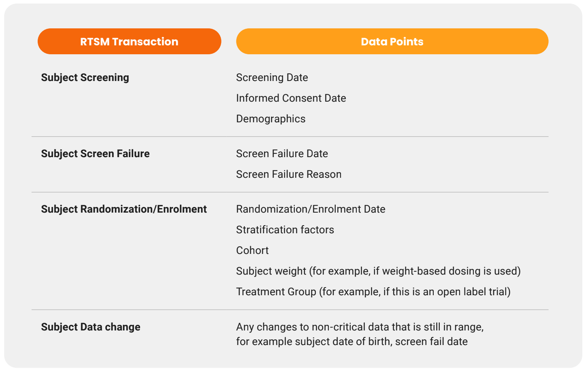Click the RTSM Transaction header pill
This screenshot has height=375, width=588.
(129, 41)
